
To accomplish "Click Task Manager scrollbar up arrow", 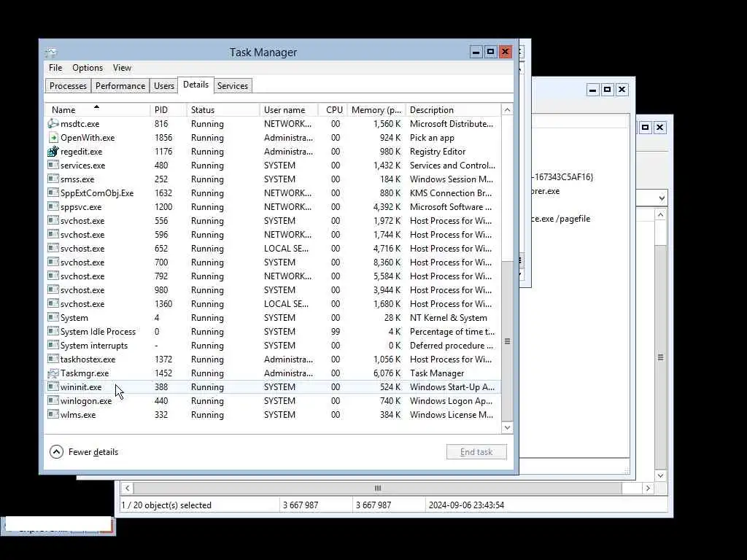I will pyautogui.click(x=507, y=110).
